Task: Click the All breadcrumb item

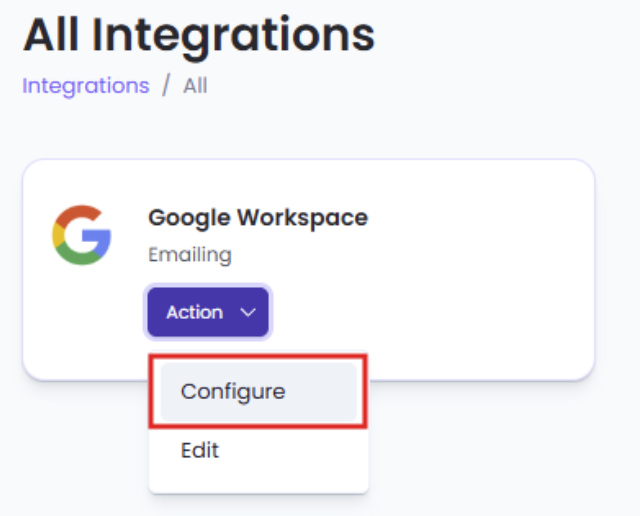Action: pos(195,85)
